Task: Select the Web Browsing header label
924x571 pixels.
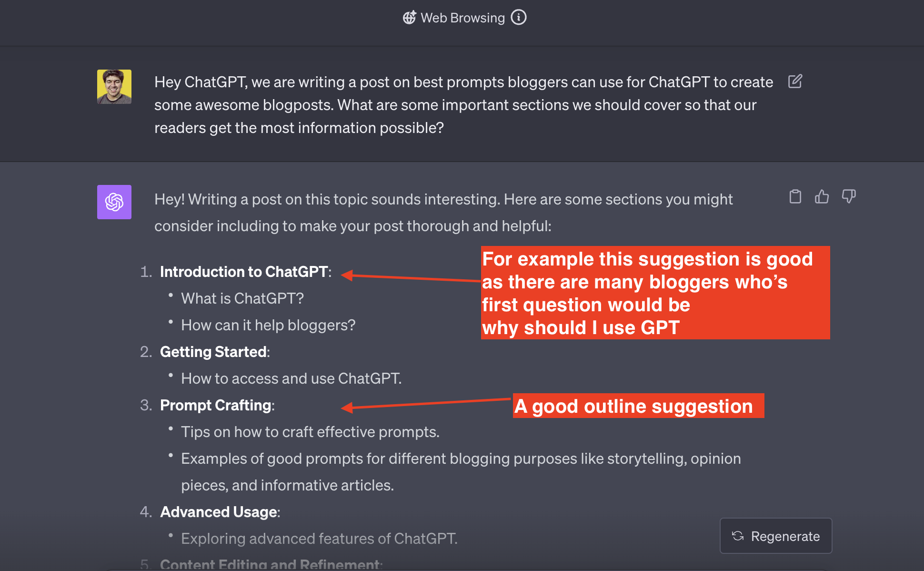Action: pyautogui.click(x=462, y=17)
